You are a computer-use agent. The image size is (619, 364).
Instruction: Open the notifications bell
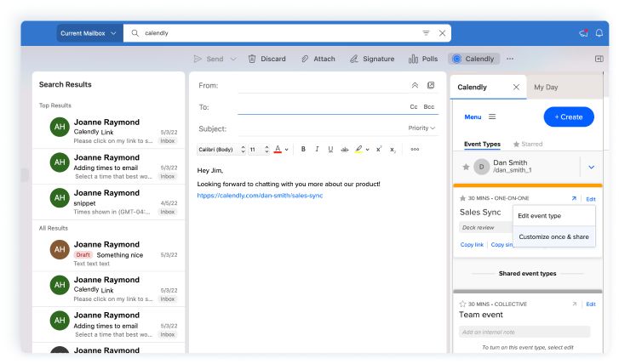[599, 33]
